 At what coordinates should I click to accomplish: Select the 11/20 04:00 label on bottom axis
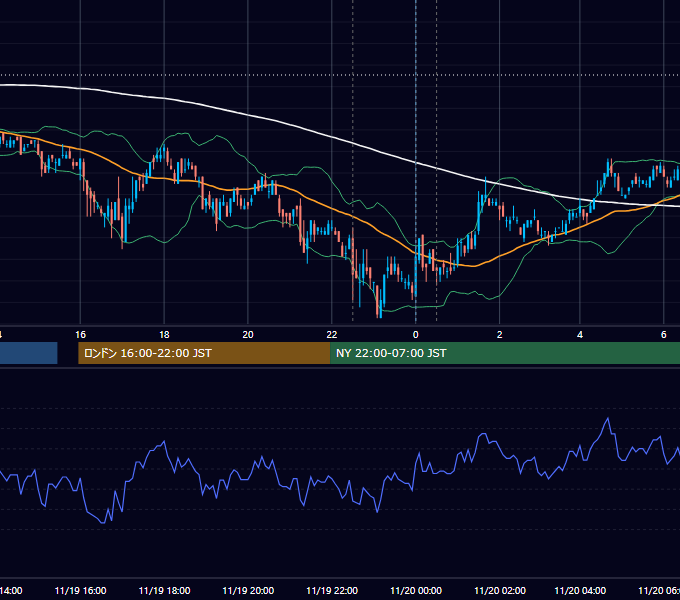(580, 590)
